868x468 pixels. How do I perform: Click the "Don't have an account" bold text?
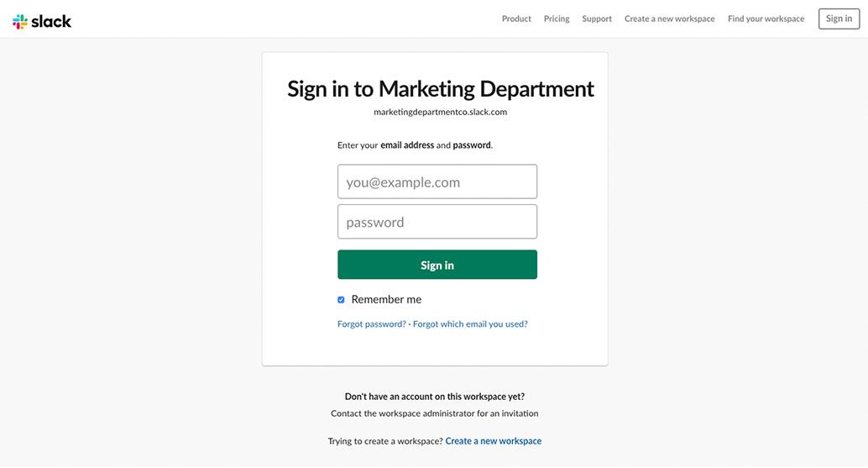[x=434, y=397]
